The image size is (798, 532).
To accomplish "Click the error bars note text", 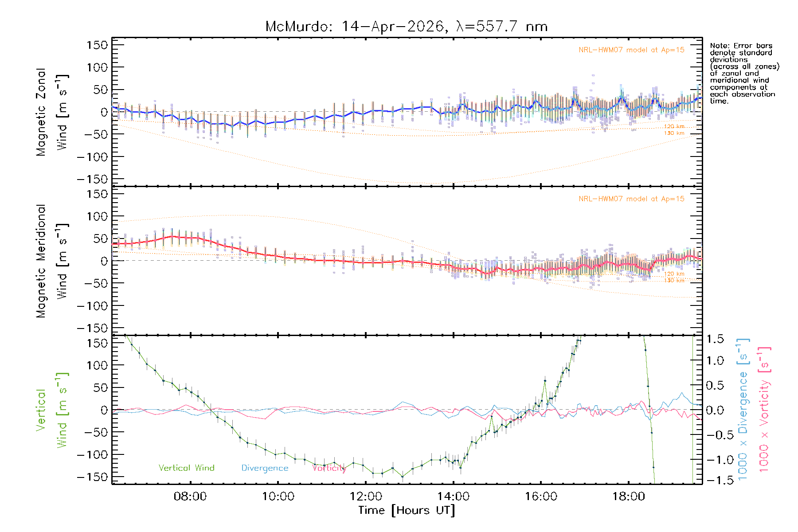I will (x=744, y=73).
